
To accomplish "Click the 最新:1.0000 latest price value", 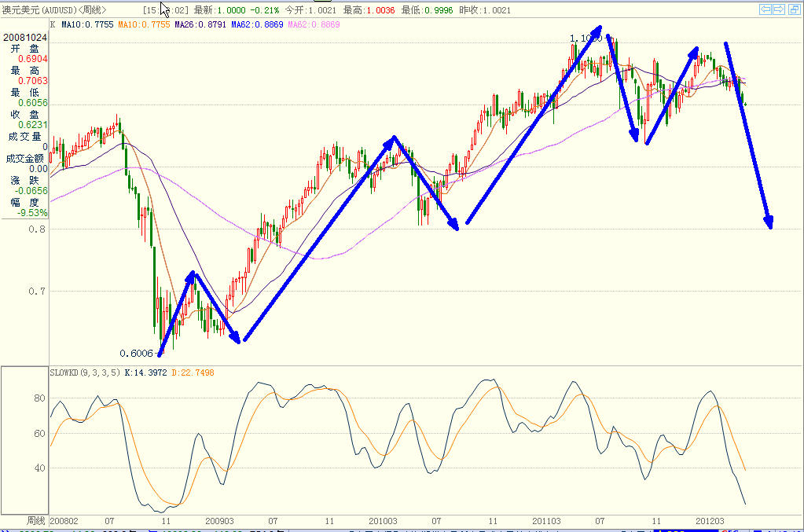I will pyautogui.click(x=220, y=10).
